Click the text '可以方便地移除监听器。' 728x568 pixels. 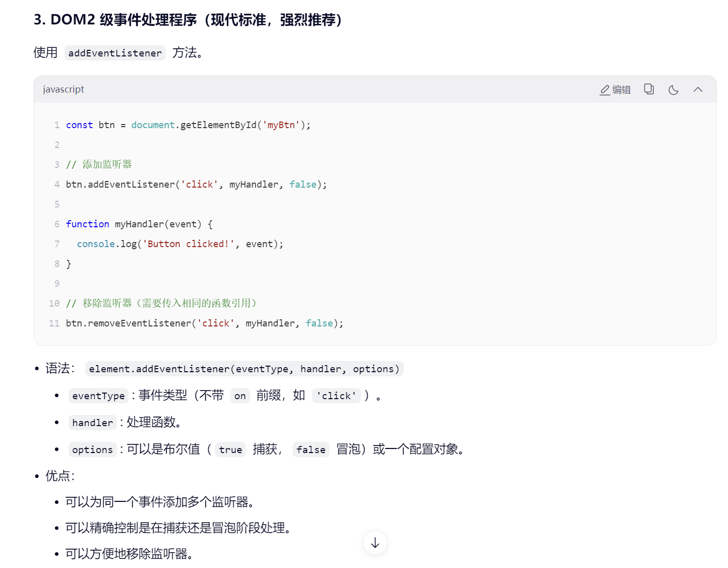point(130,554)
